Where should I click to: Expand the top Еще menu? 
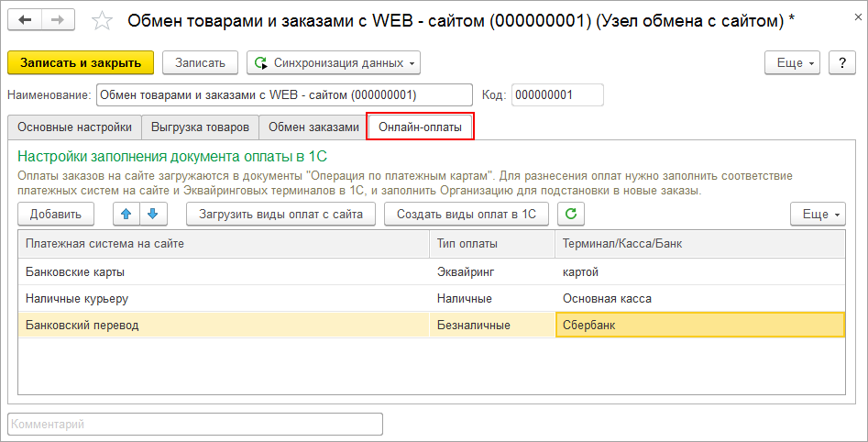(x=795, y=63)
